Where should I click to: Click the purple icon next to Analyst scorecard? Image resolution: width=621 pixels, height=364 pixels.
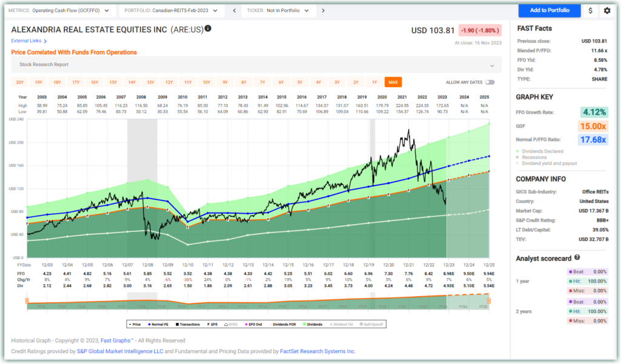(571, 271)
